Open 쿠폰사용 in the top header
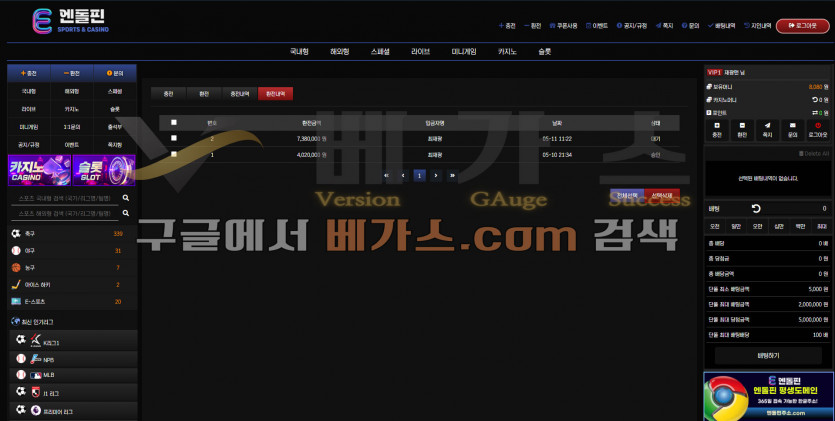This screenshot has width=835, height=421. 563,26
